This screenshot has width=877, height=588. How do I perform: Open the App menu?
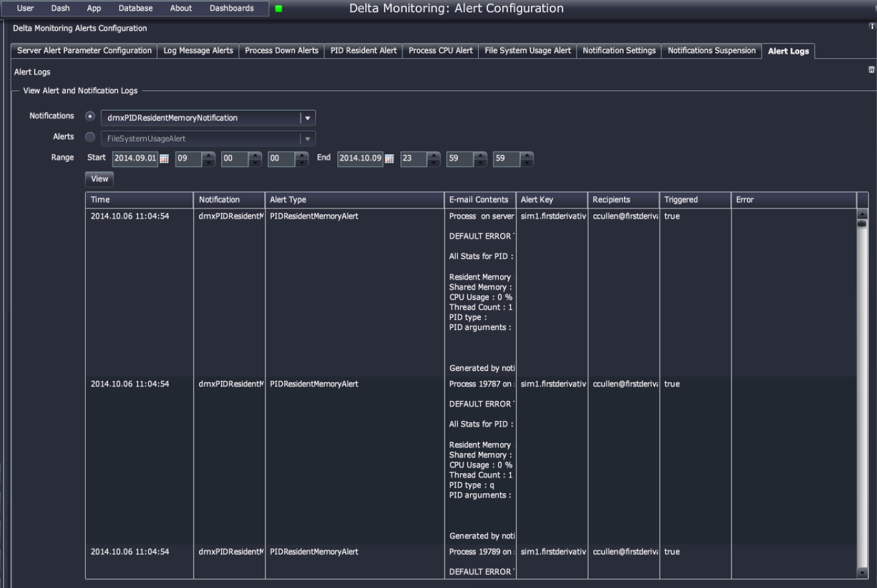click(94, 9)
